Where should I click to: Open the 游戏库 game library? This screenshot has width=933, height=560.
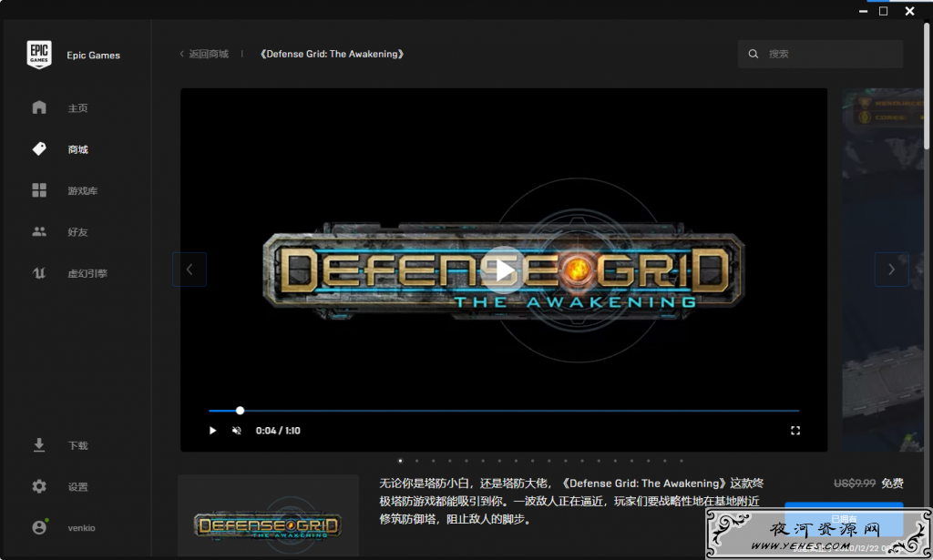[x=82, y=190]
